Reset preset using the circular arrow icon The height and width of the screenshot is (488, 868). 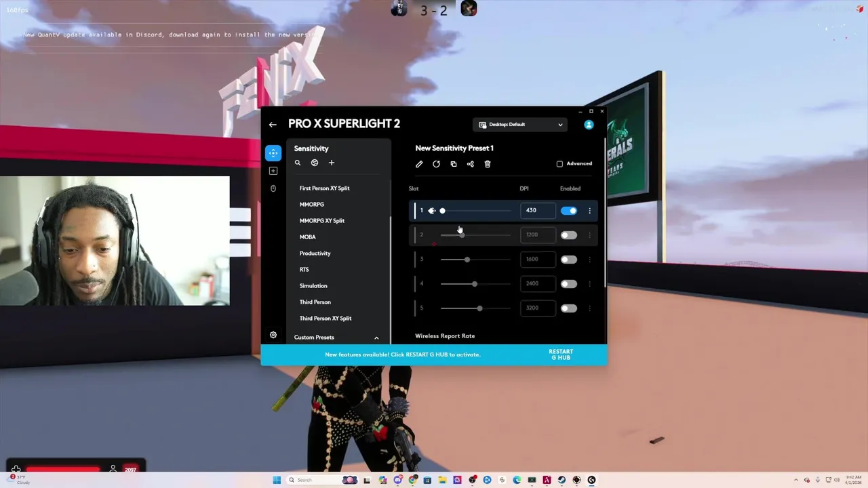pyautogui.click(x=436, y=164)
